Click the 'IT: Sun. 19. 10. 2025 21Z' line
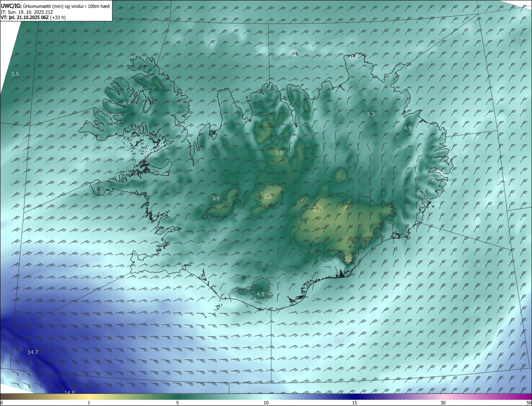 [x=27, y=12]
